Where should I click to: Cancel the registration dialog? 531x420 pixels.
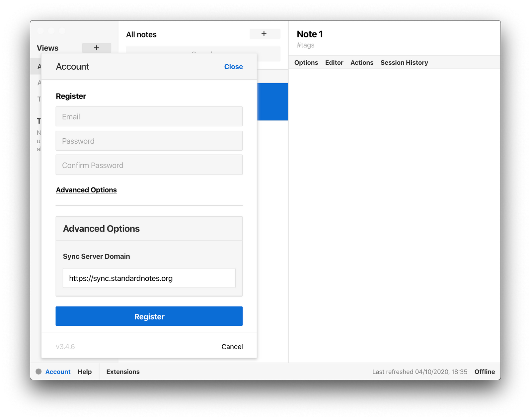[232, 346]
